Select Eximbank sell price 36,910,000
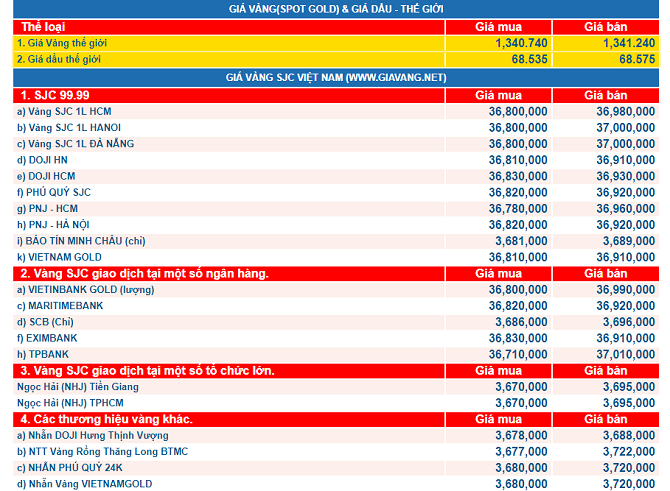 click(x=626, y=338)
